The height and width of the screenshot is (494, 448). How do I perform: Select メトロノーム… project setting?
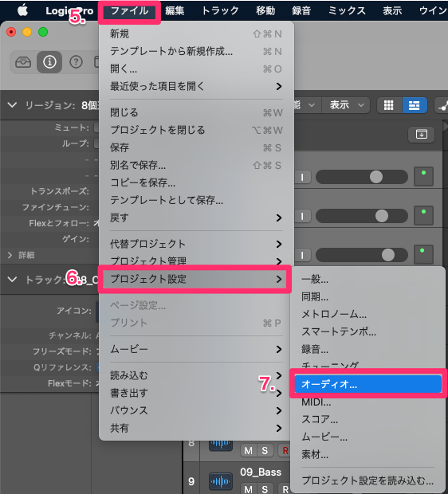click(x=367, y=314)
